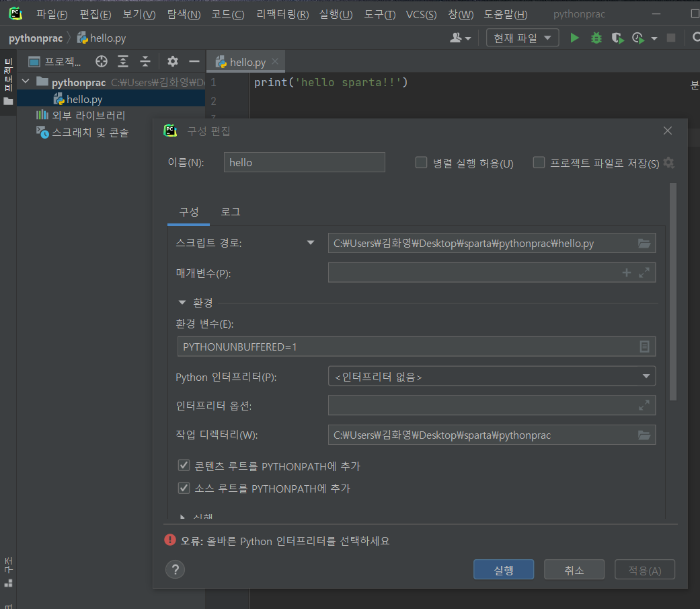Image resolution: width=700 pixels, height=609 pixels.
Task: Click the 취소 button
Action: [574, 570]
